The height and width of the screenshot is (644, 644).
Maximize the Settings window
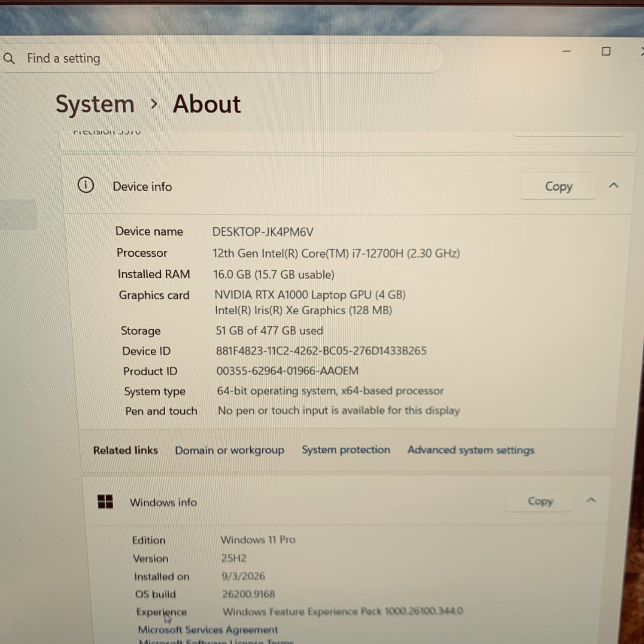pyautogui.click(x=606, y=52)
